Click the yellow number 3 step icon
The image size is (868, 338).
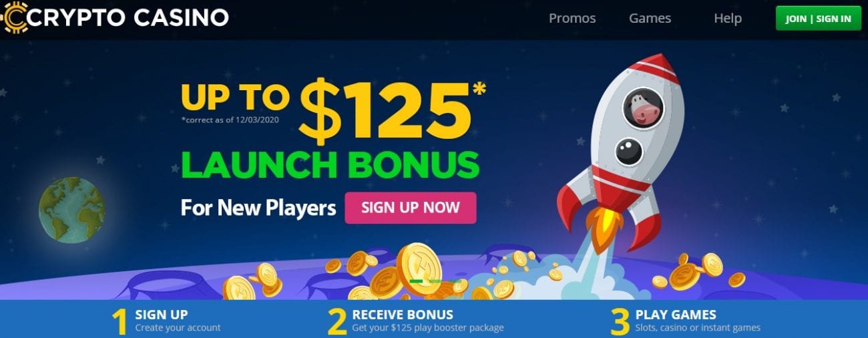620,322
